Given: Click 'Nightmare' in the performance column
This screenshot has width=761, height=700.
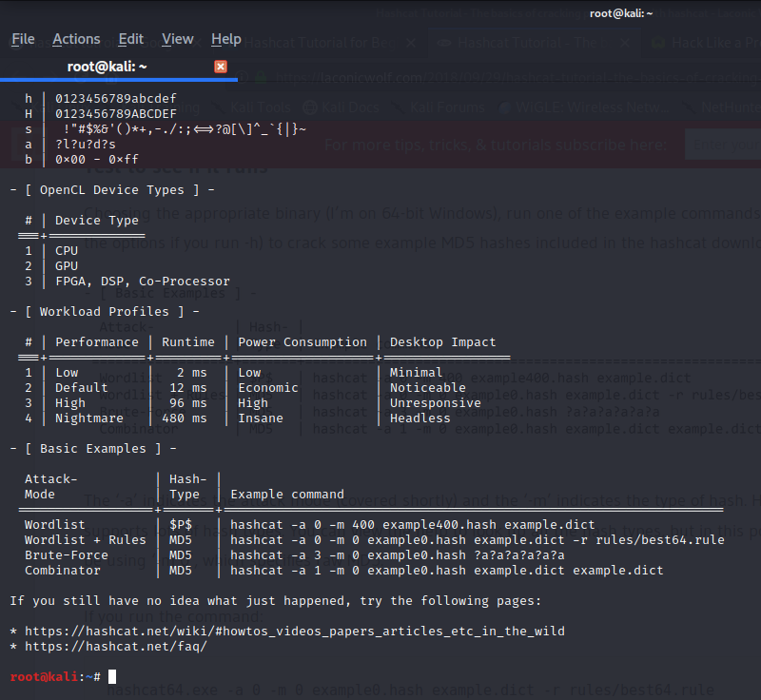Looking at the screenshot, I should (x=89, y=418).
